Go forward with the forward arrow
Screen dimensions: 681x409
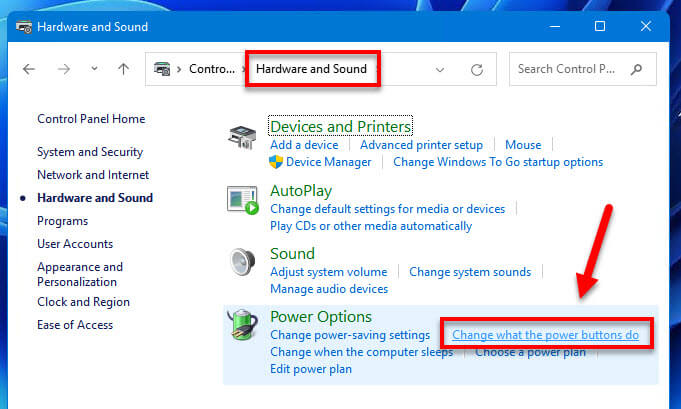click(63, 69)
